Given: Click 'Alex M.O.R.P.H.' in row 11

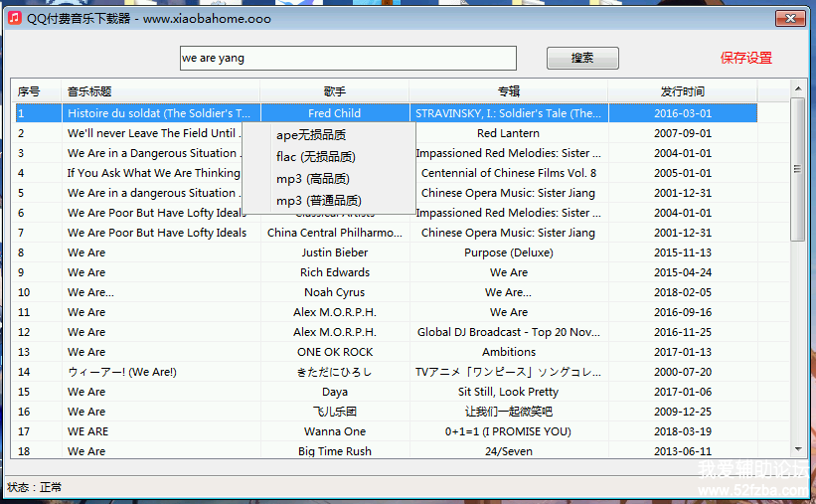Looking at the screenshot, I should (335, 312).
